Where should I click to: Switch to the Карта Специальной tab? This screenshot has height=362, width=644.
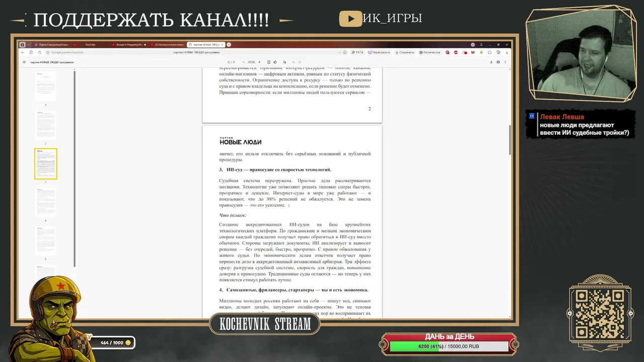(52, 45)
